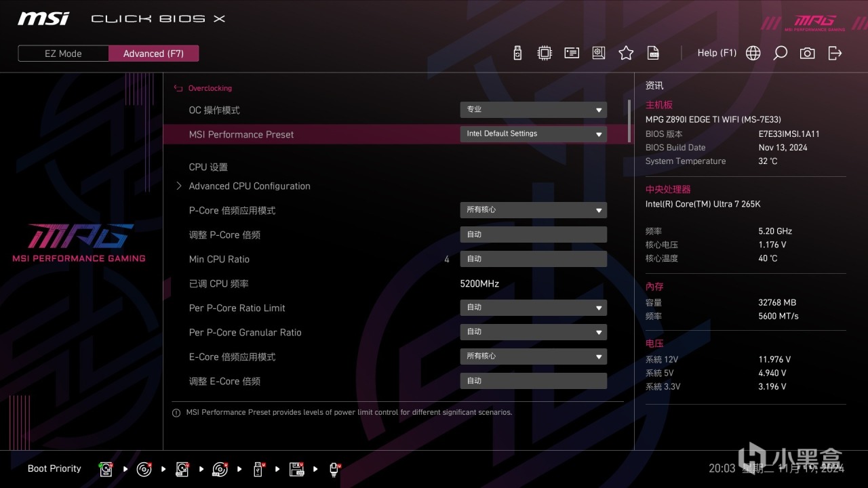Open the Per P-Core Ratio Limit dropdown
This screenshot has width=868, height=488.
pos(534,308)
